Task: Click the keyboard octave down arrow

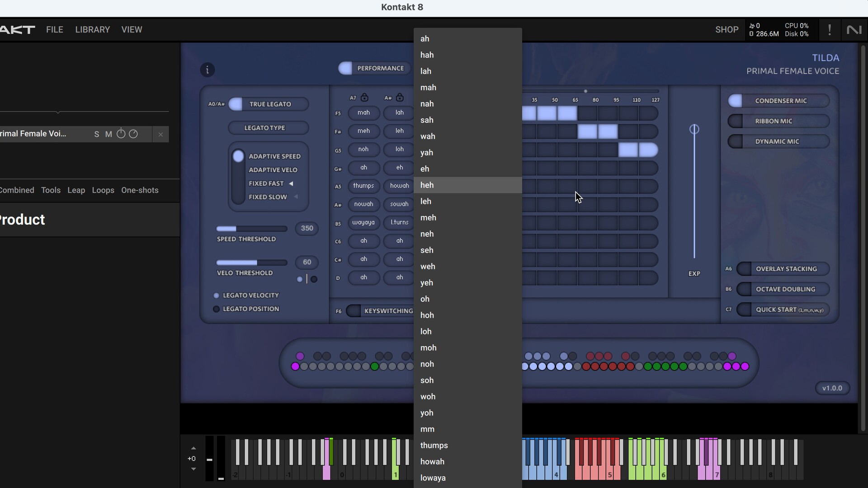Action: (193, 469)
